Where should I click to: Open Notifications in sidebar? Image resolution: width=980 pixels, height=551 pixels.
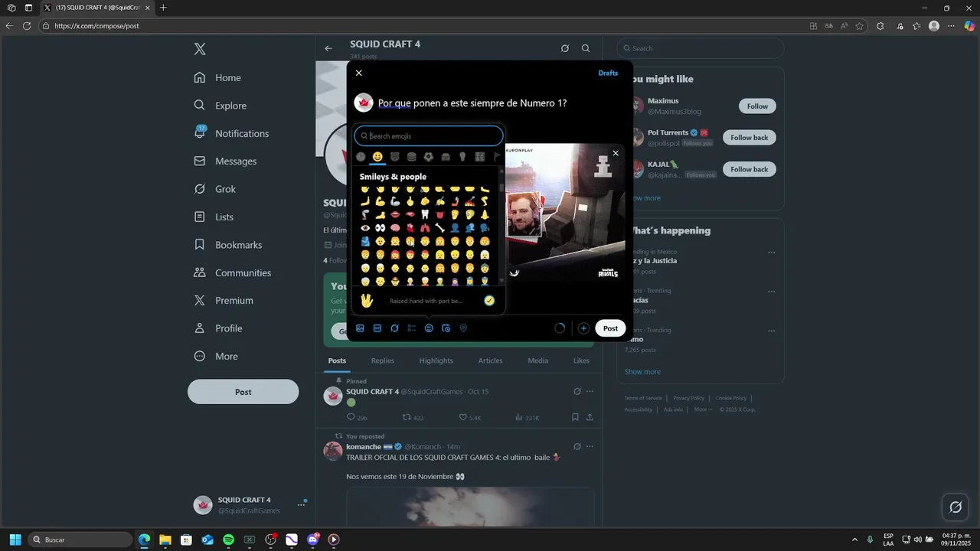pos(232,133)
